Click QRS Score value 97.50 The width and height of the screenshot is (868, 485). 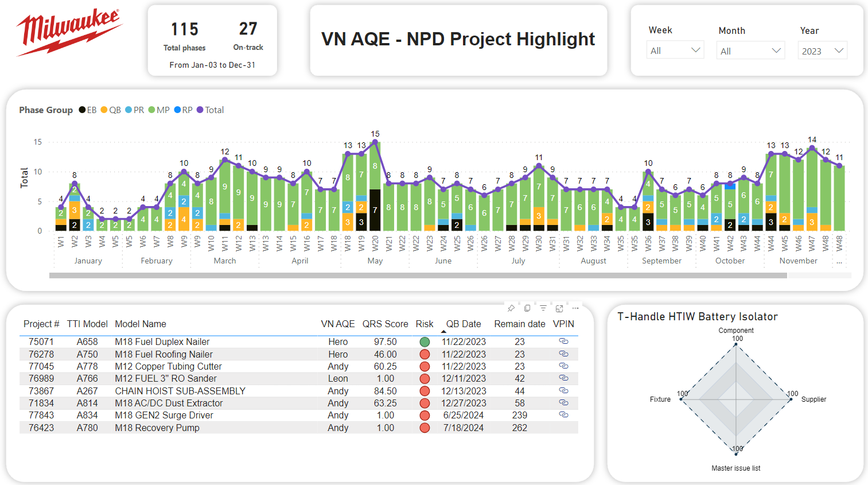386,342
